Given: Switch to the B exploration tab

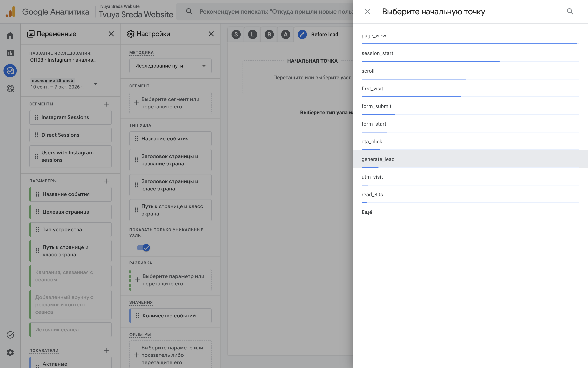Looking at the screenshot, I should point(269,34).
